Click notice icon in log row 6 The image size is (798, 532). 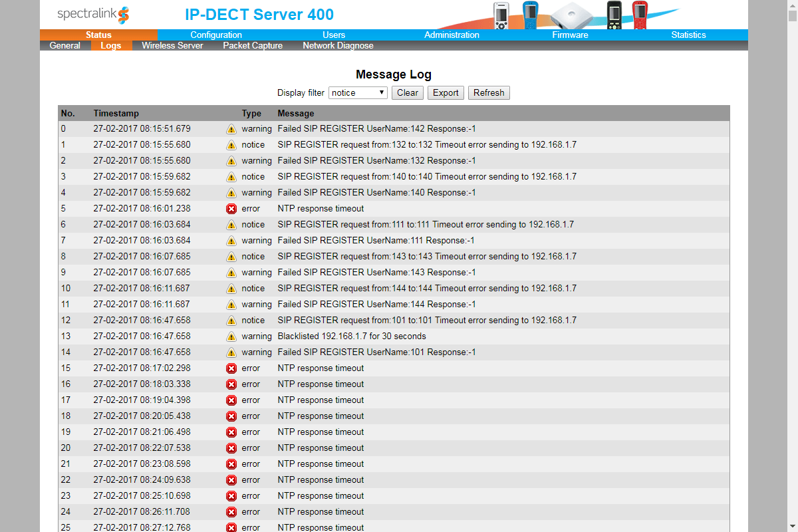tap(231, 225)
